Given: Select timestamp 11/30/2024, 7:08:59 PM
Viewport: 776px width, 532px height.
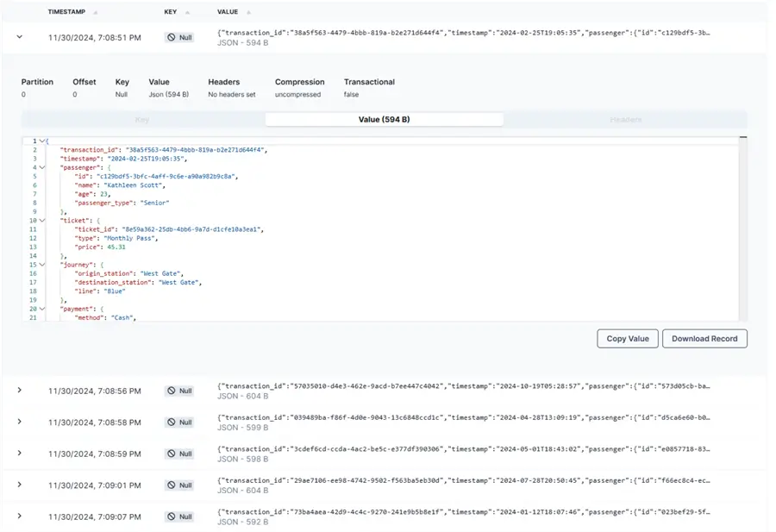Looking at the screenshot, I should [95, 454].
